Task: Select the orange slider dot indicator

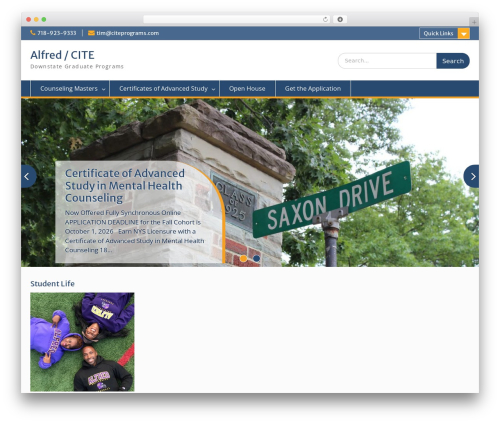Action: (243, 258)
